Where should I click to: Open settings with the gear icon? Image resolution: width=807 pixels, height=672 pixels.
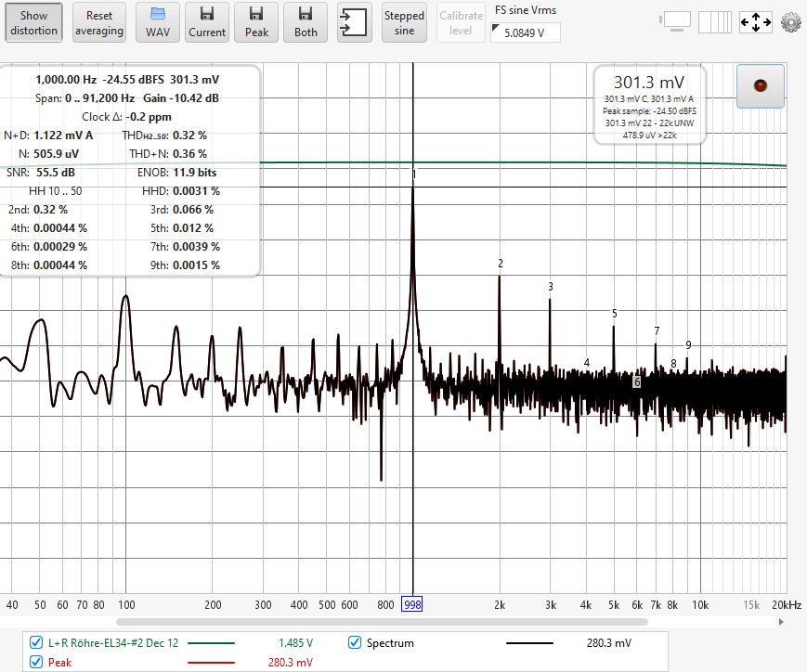(x=791, y=22)
